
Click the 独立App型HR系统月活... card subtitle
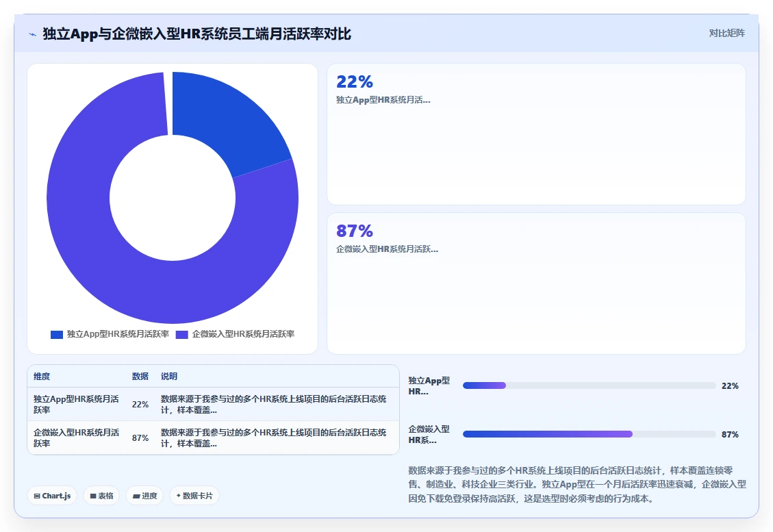[383, 100]
